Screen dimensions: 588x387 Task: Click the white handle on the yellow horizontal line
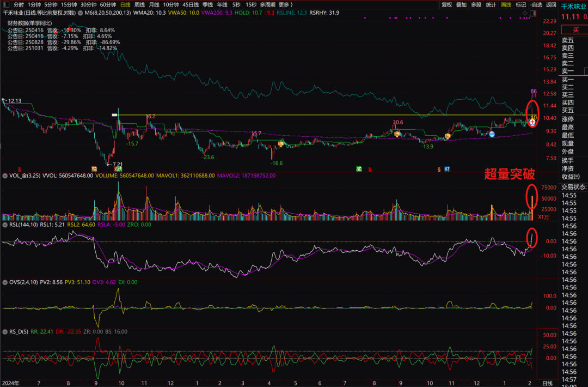114,115
